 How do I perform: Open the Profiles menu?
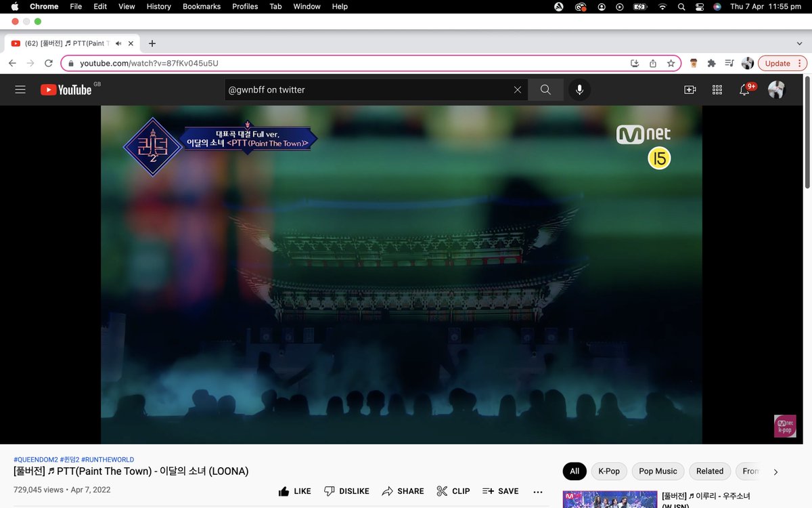(x=245, y=6)
